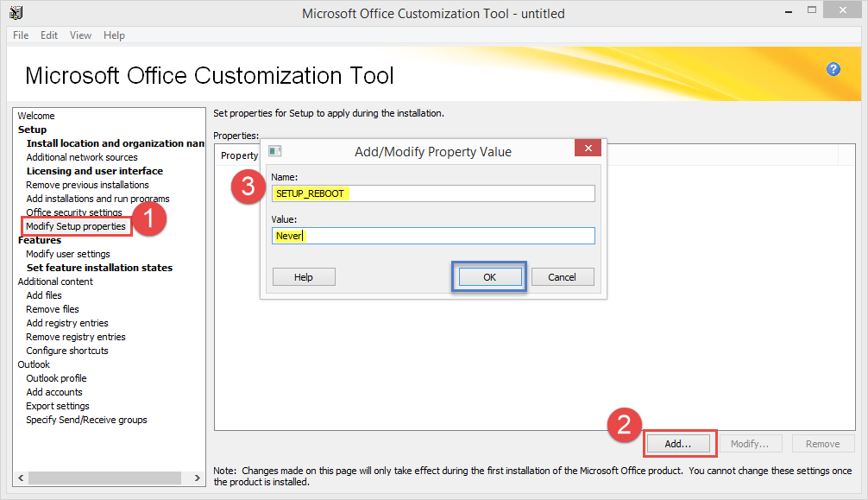The image size is (868, 500).
Task: Open Additional network sources
Action: [x=82, y=157]
